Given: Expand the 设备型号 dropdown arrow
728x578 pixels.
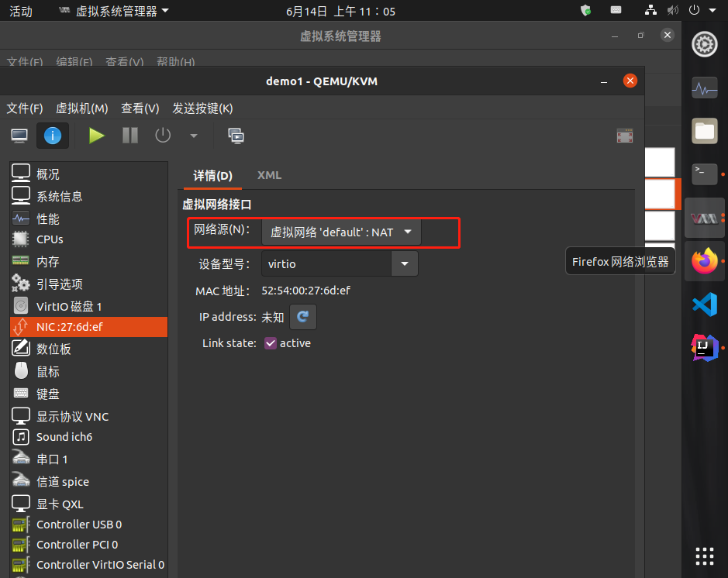Looking at the screenshot, I should (x=405, y=264).
